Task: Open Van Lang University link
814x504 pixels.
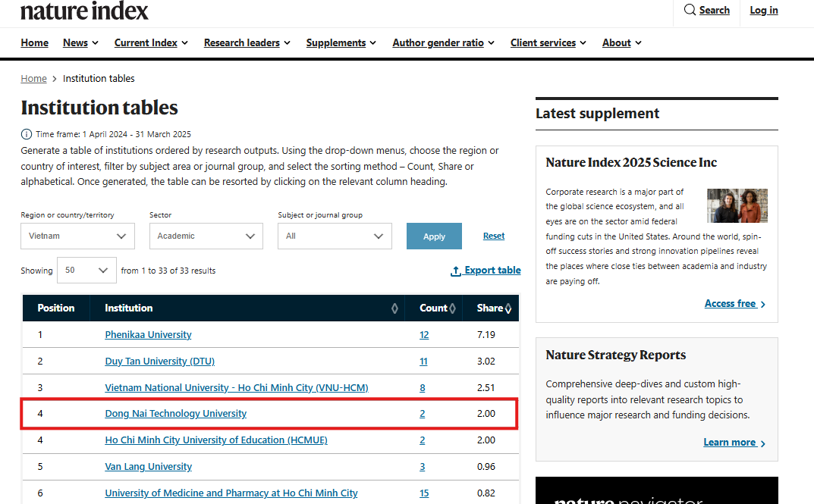Action: 149,467
